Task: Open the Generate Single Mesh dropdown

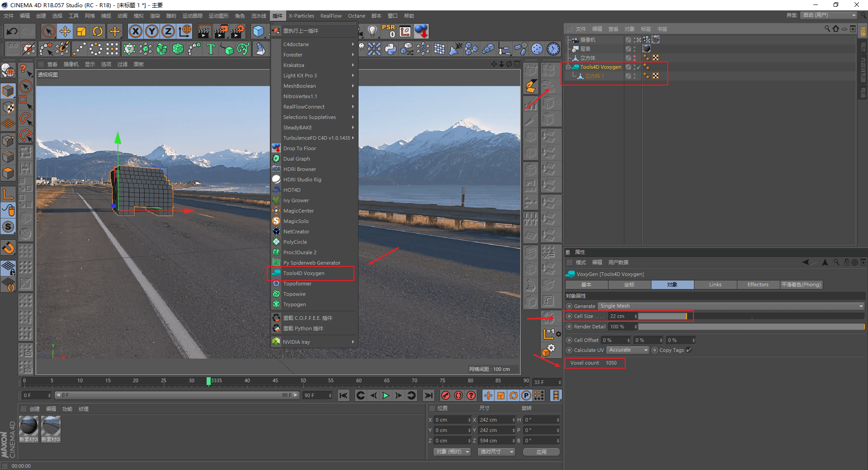Action: [731, 306]
